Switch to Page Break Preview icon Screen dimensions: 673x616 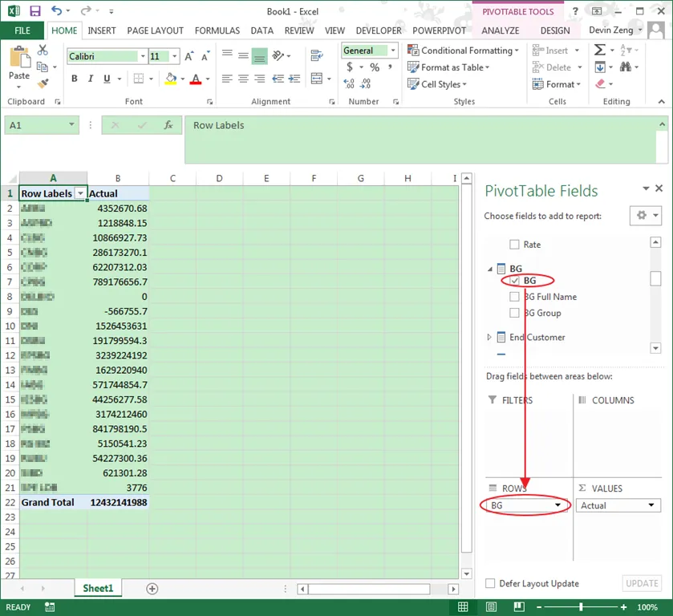coord(519,607)
